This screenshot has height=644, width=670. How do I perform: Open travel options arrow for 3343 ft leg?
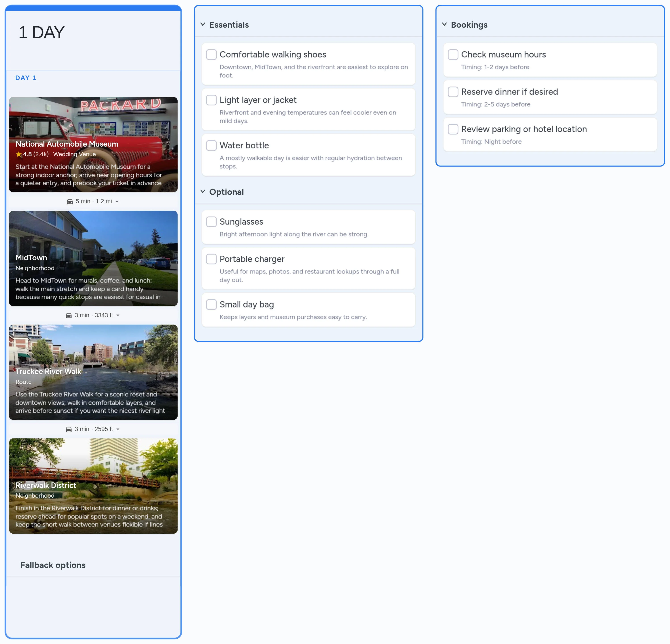118,316
